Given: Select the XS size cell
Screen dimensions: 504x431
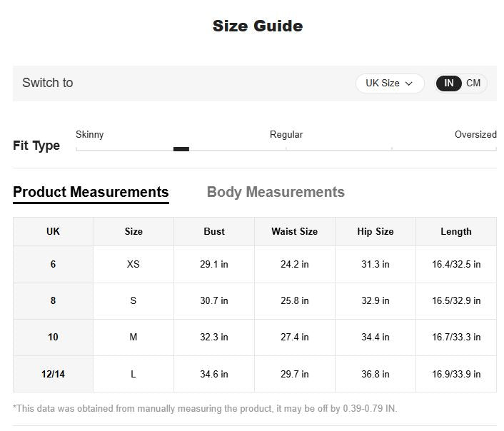Looking at the screenshot, I should coord(133,264).
